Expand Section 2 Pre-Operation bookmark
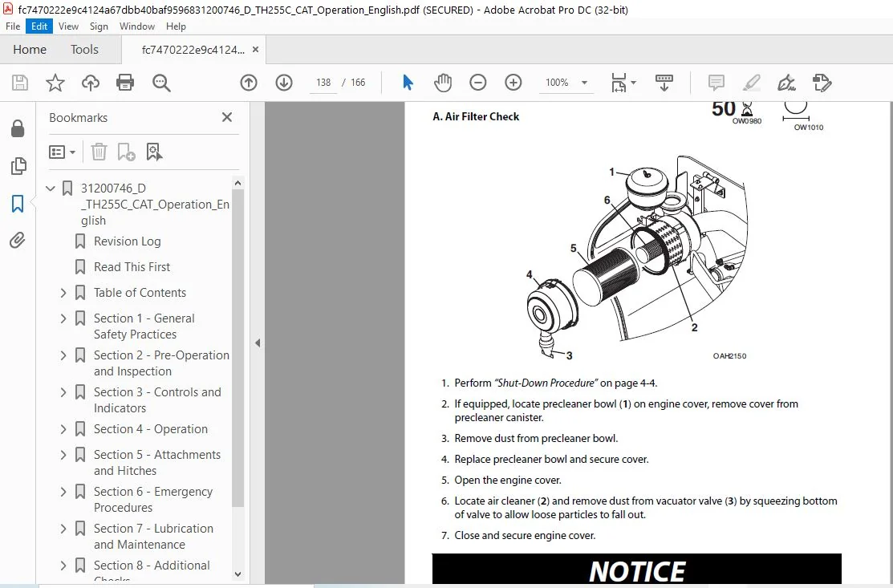This screenshot has width=893, height=588. coord(63,355)
